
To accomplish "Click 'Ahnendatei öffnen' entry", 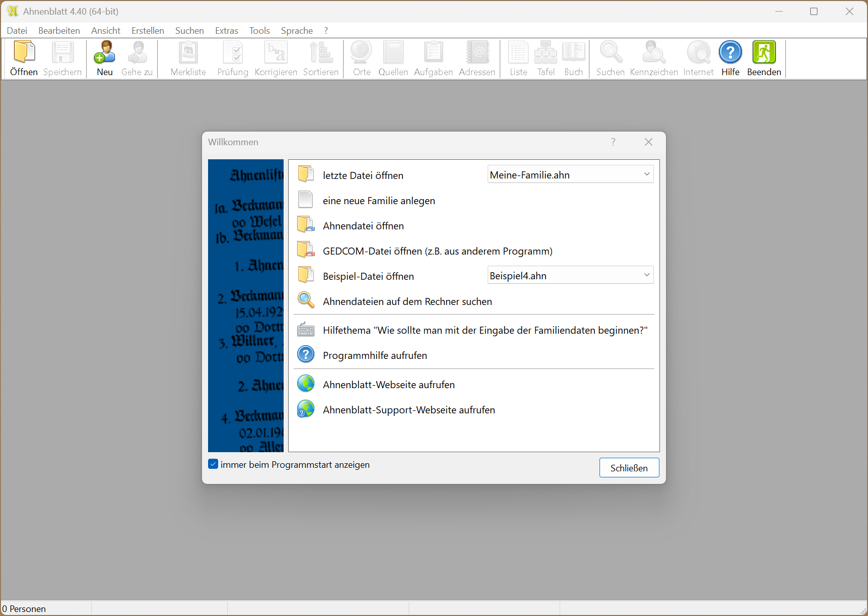I will [363, 226].
